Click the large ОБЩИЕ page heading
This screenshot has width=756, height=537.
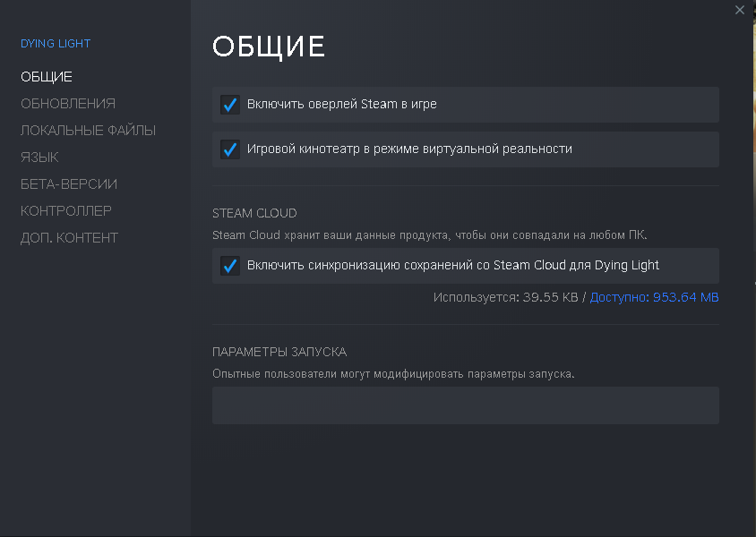[269, 47]
